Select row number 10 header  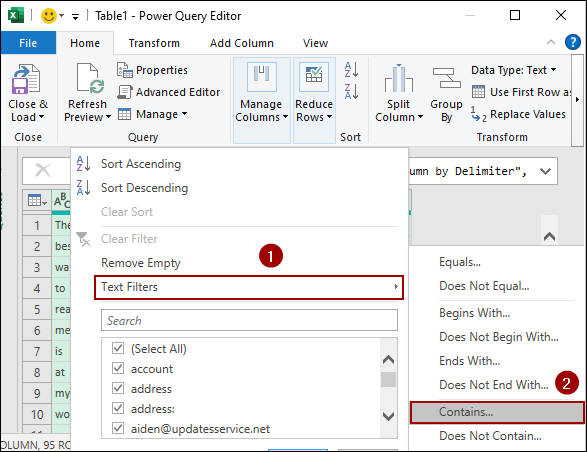[37, 415]
